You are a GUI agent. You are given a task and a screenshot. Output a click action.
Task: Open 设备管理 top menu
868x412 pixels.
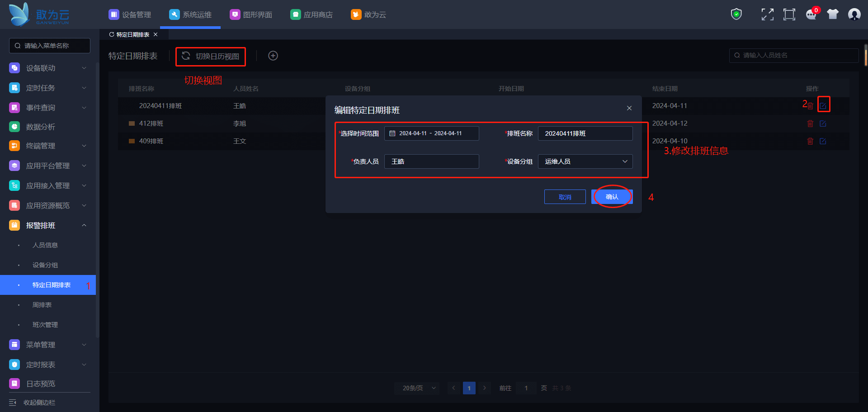click(130, 14)
